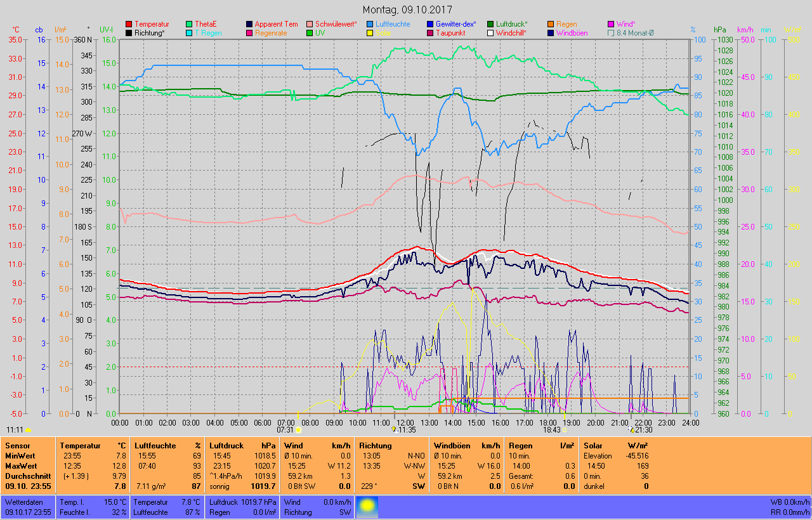The height and width of the screenshot is (520, 812).
Task: Click the sunny weather icon in status bar
Action: coord(367,506)
